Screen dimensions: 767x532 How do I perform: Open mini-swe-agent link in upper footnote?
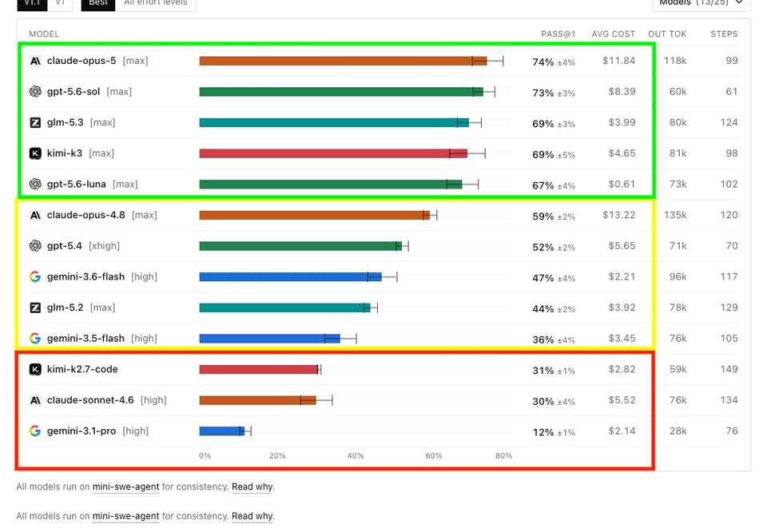[125, 486]
